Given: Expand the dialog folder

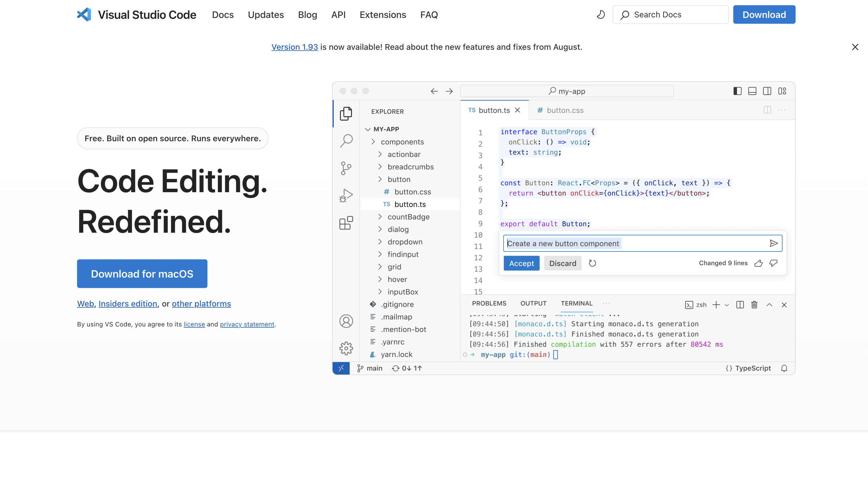Looking at the screenshot, I should 380,229.
